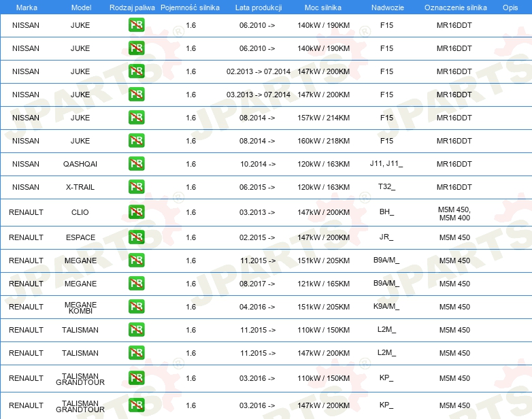Click the Lata produkcji column header
532x419 pixels.
pos(259,7)
